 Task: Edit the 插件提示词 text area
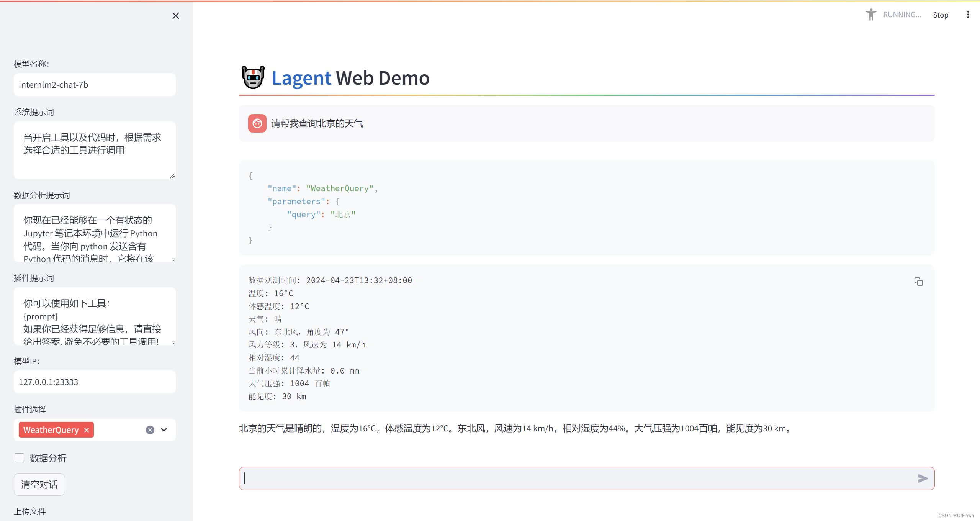pyautogui.click(x=95, y=316)
